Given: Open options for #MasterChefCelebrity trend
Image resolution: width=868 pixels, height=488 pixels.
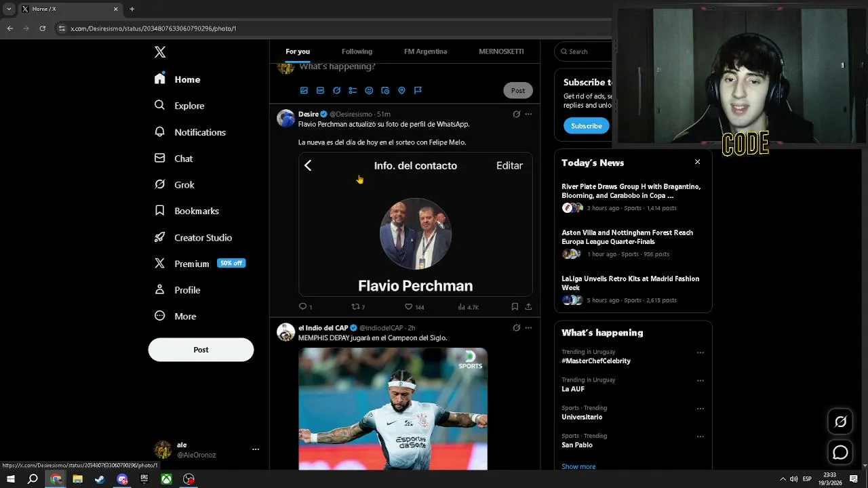Looking at the screenshot, I should [x=701, y=352].
